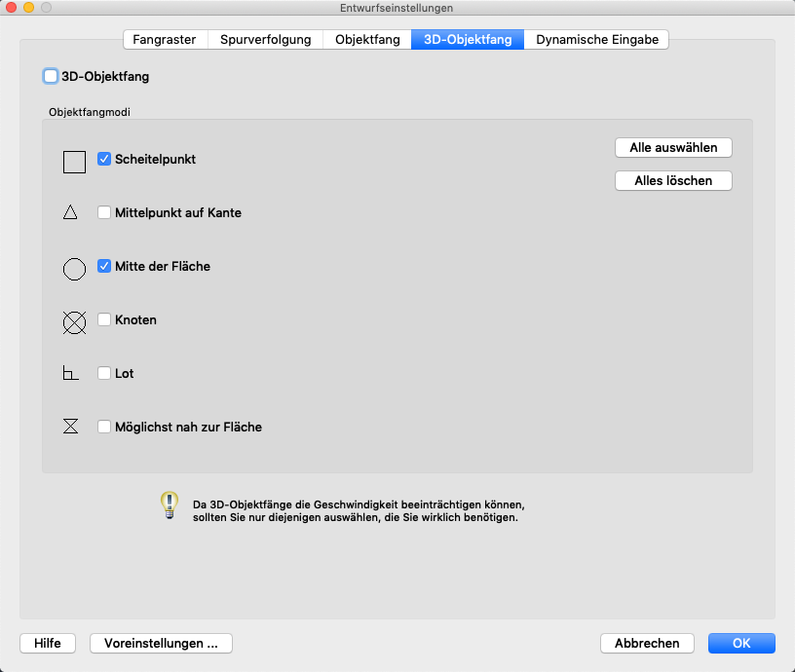Switch to the Fangraster tab

[165, 40]
